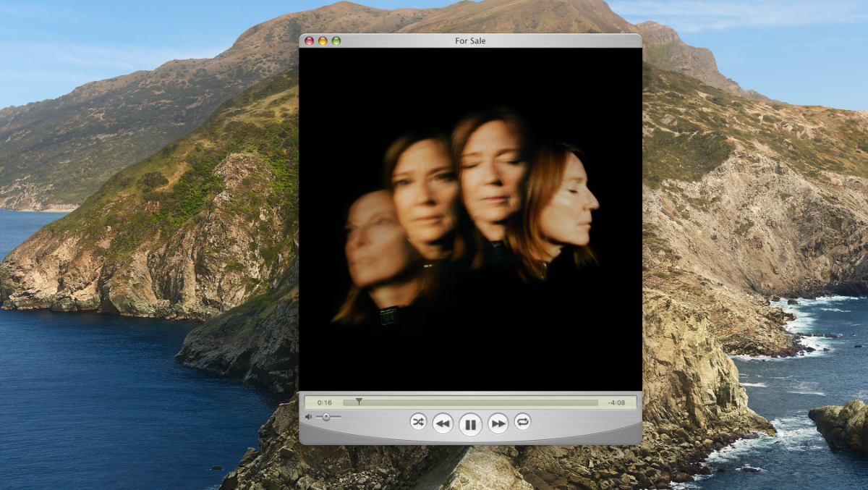Minimize the player with the yellow button
Screen dimensions: 868x490
(x=323, y=41)
